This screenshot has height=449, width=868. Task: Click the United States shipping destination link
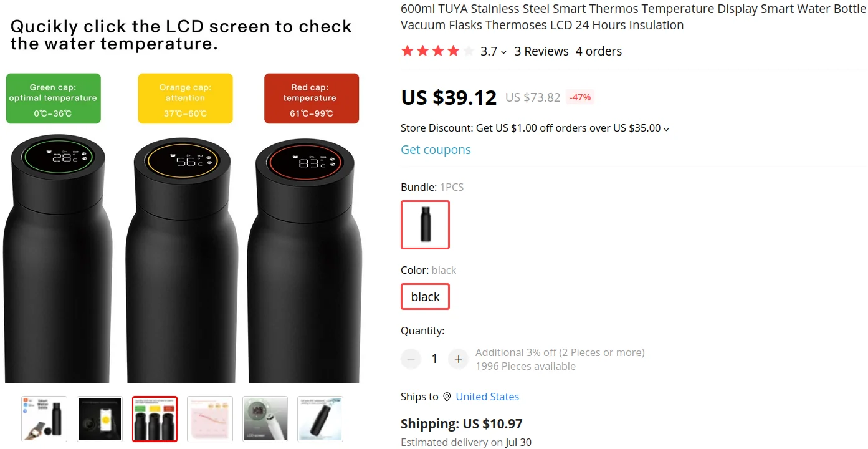pos(487,397)
